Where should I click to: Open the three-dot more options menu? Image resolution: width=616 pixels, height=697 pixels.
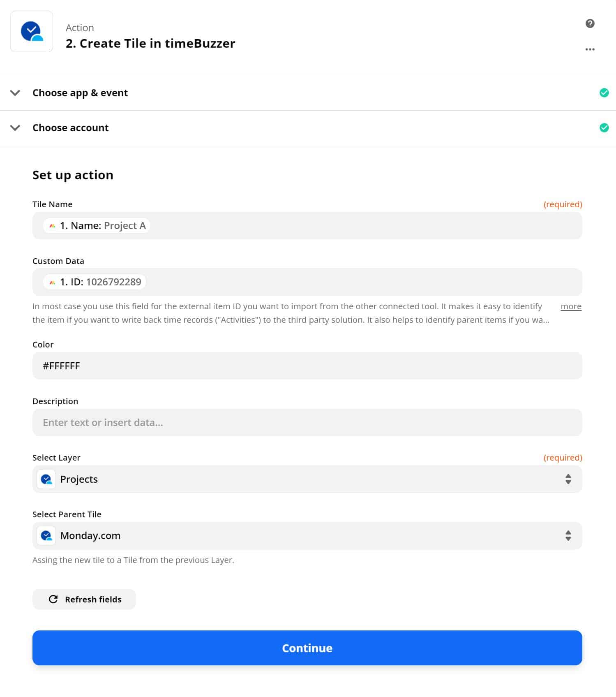point(590,49)
